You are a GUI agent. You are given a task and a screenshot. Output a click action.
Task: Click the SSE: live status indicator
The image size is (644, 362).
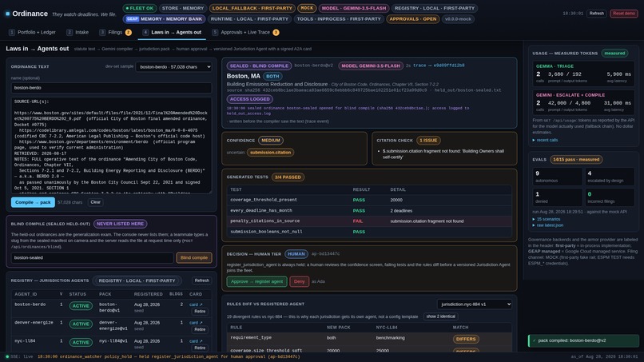coord(19,356)
